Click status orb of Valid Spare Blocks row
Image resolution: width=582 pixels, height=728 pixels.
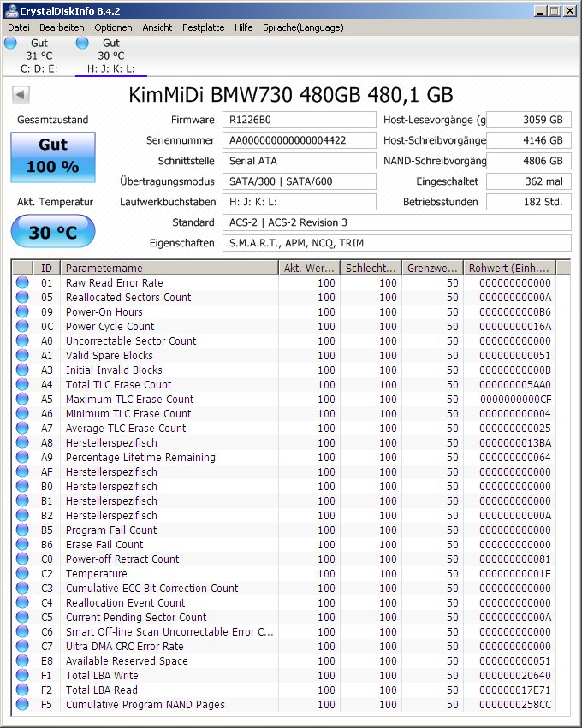tap(22, 355)
